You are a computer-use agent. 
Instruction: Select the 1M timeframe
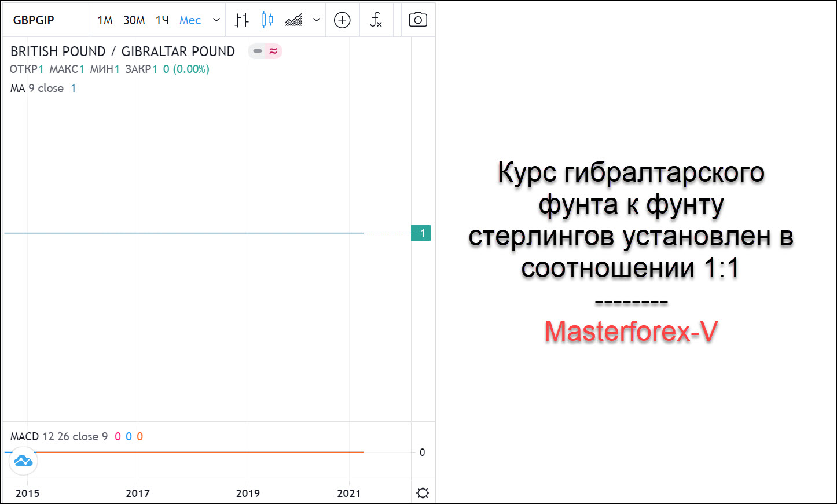tap(105, 20)
